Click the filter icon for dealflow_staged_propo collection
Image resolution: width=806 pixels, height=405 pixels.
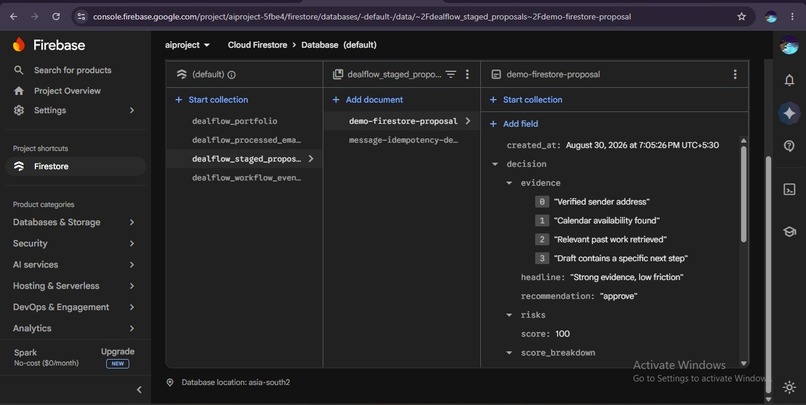click(x=451, y=75)
